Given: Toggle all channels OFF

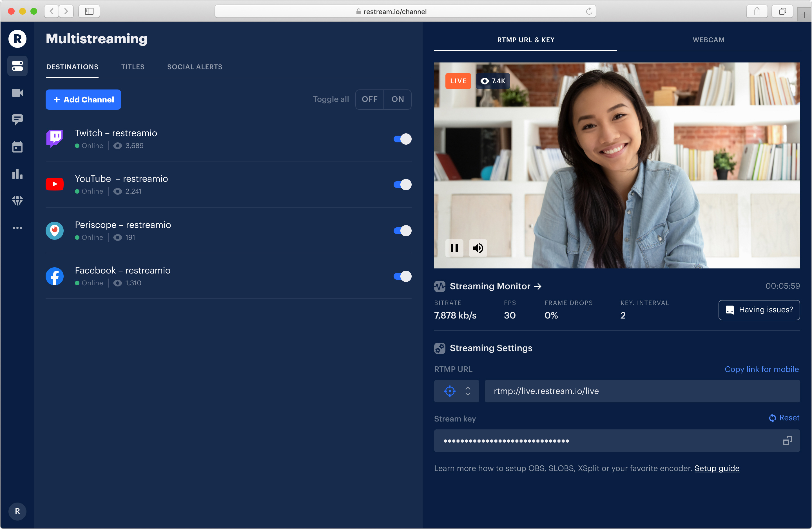Looking at the screenshot, I should 369,99.
